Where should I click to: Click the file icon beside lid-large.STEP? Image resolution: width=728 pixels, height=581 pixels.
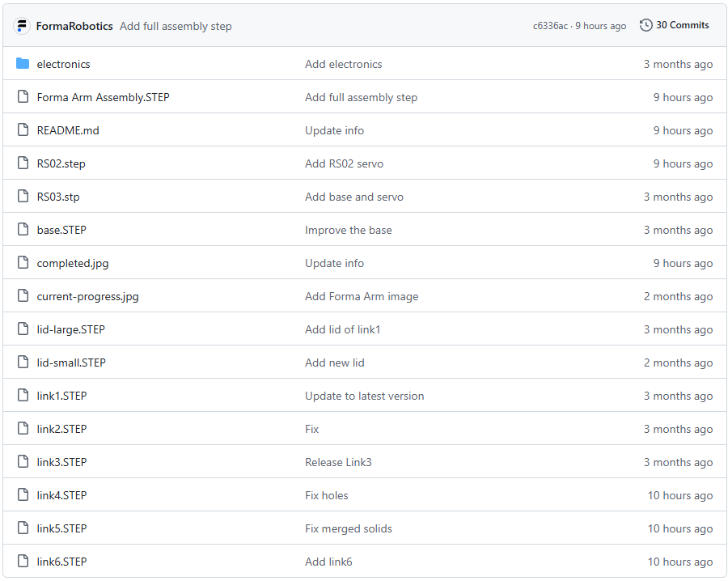click(x=23, y=329)
